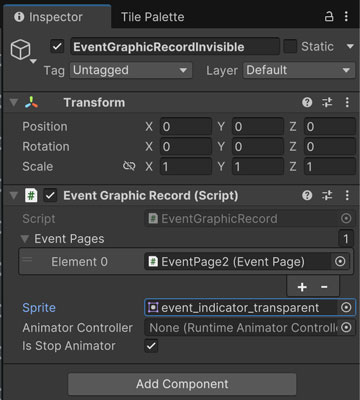Open Transform component help reference icon

307,102
